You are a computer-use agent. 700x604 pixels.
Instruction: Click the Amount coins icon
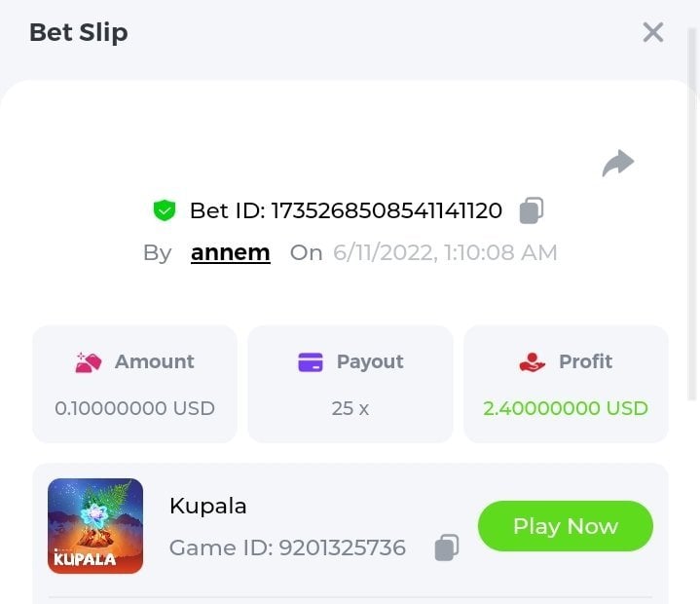pos(89,362)
